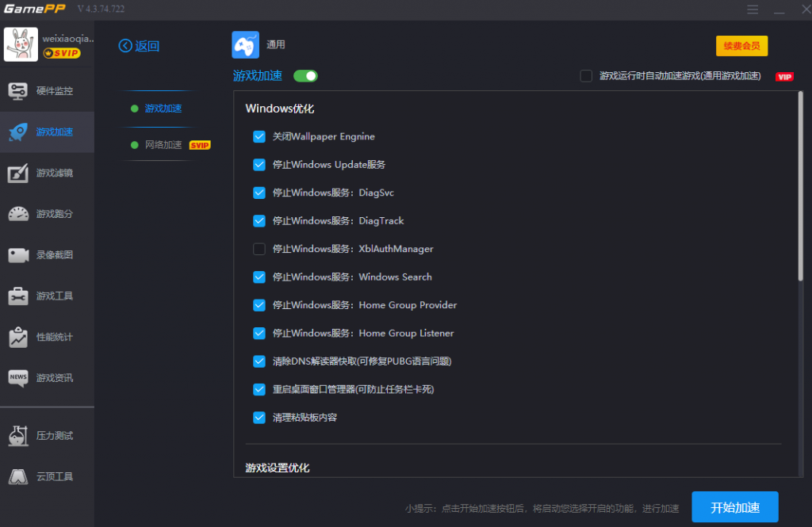This screenshot has width=812, height=527.
Task: Uncheck the 清理粘贴板内容 option
Action: (x=259, y=417)
